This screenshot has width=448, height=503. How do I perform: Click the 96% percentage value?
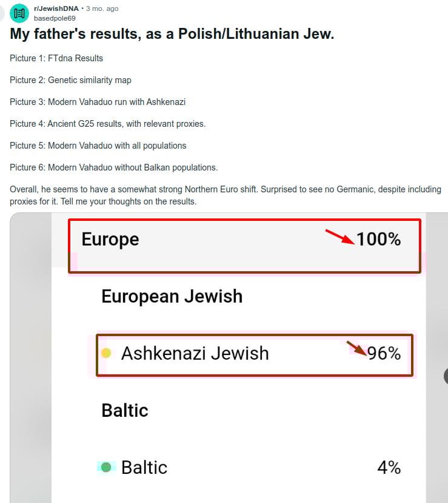click(384, 353)
